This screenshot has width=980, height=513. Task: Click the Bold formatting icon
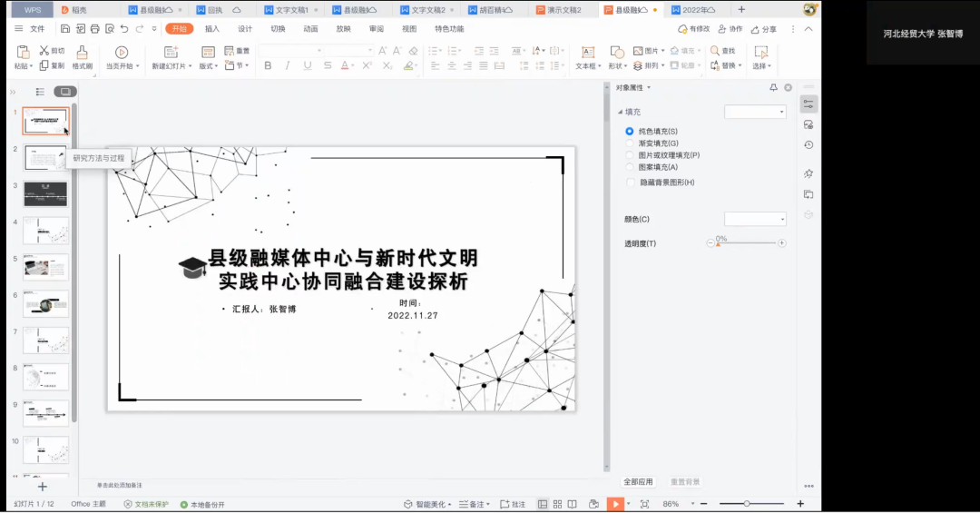click(268, 65)
